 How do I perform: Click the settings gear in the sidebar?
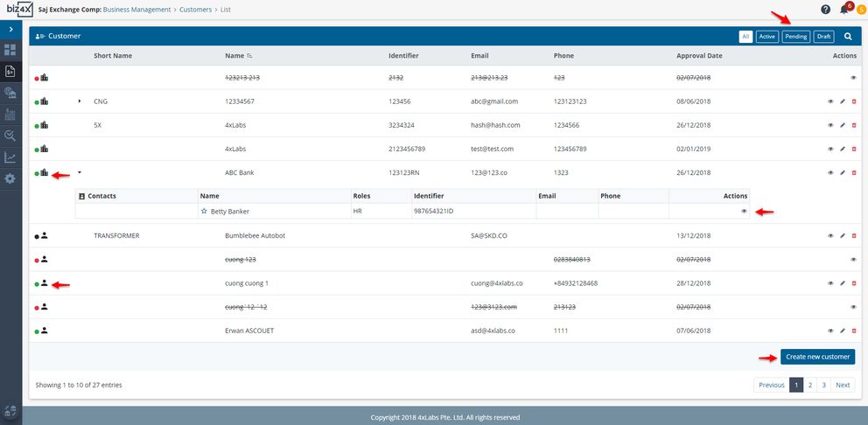point(10,178)
